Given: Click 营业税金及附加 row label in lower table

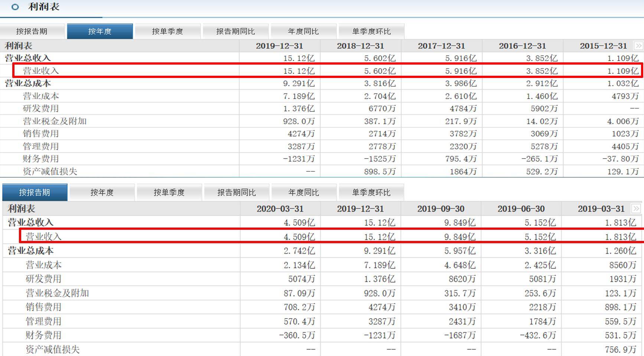Looking at the screenshot, I should coord(57,293).
